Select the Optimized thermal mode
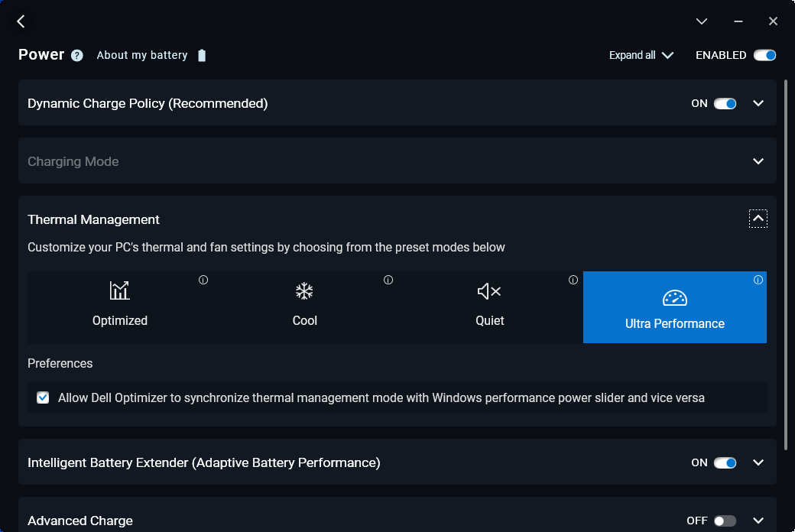Screen dimensions: 795x532 pyautogui.click(x=120, y=306)
